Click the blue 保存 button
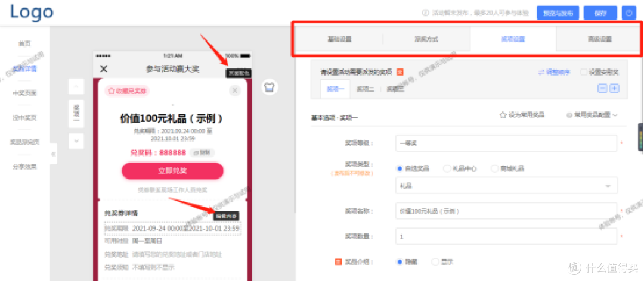Screen dimensions: 644x281 click(x=600, y=13)
